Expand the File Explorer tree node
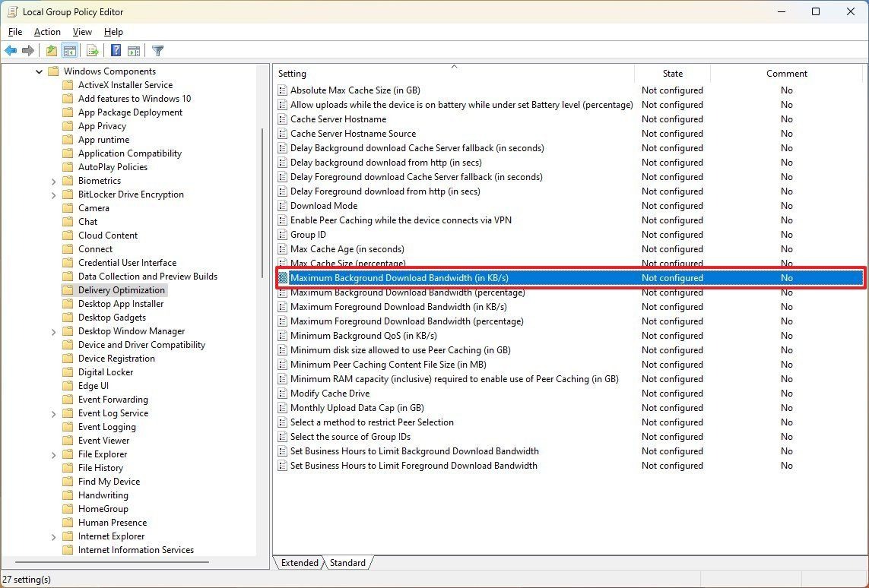 [x=53, y=454]
